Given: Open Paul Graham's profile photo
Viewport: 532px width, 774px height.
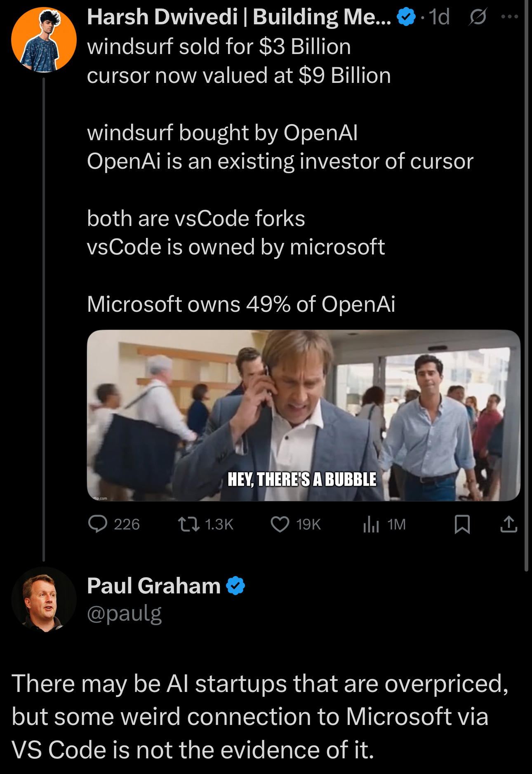Looking at the screenshot, I should click(44, 599).
